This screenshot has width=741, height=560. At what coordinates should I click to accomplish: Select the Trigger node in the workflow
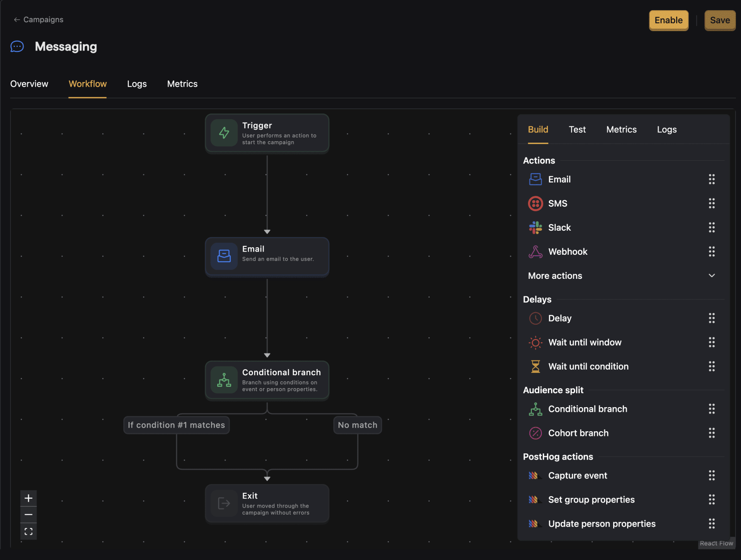267,133
